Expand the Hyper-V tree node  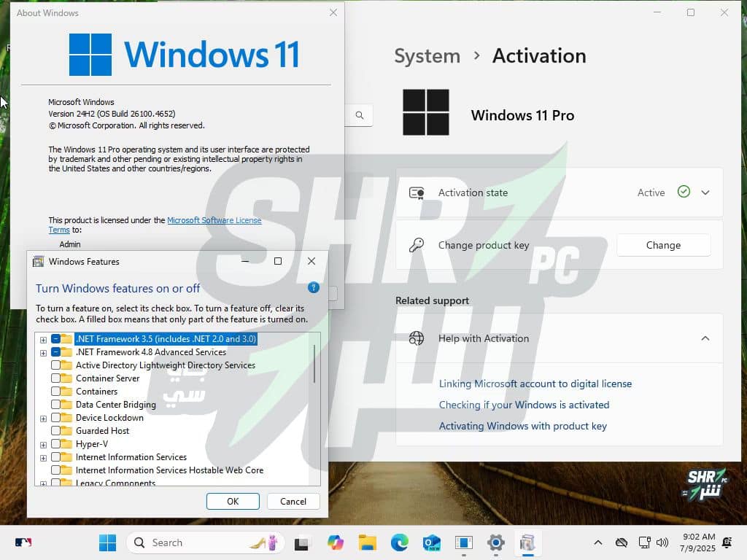[x=43, y=445]
